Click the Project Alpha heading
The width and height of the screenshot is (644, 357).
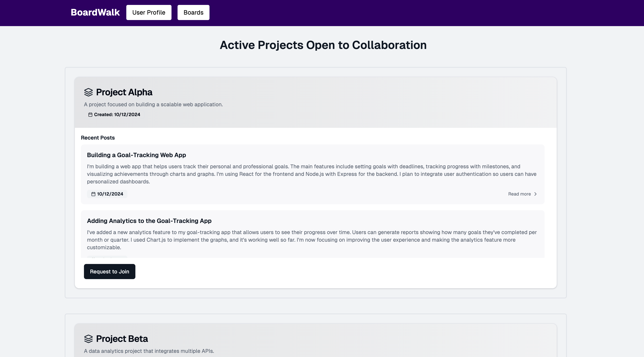coord(124,92)
